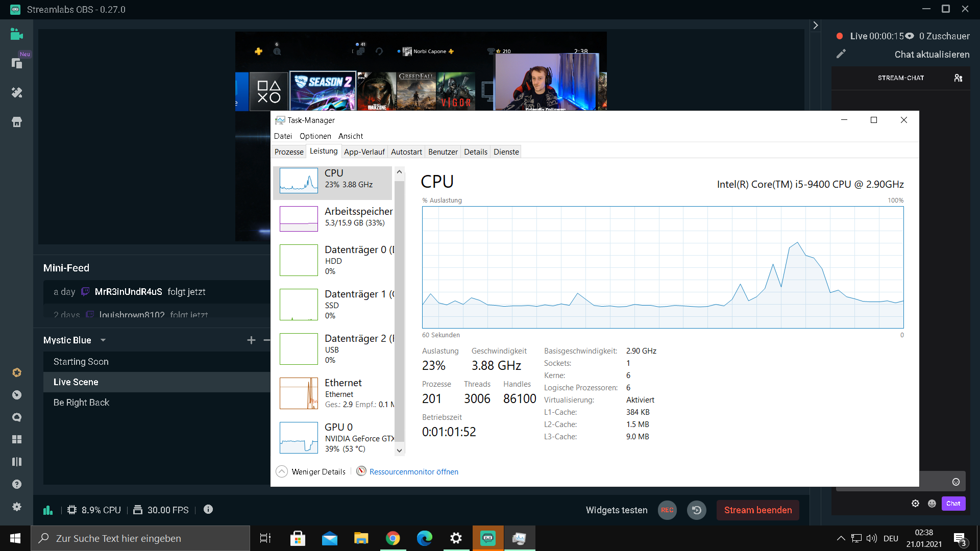Screen dimensions: 980x551
Task: Click the pencil icon to edit stream info
Action: 841,54
